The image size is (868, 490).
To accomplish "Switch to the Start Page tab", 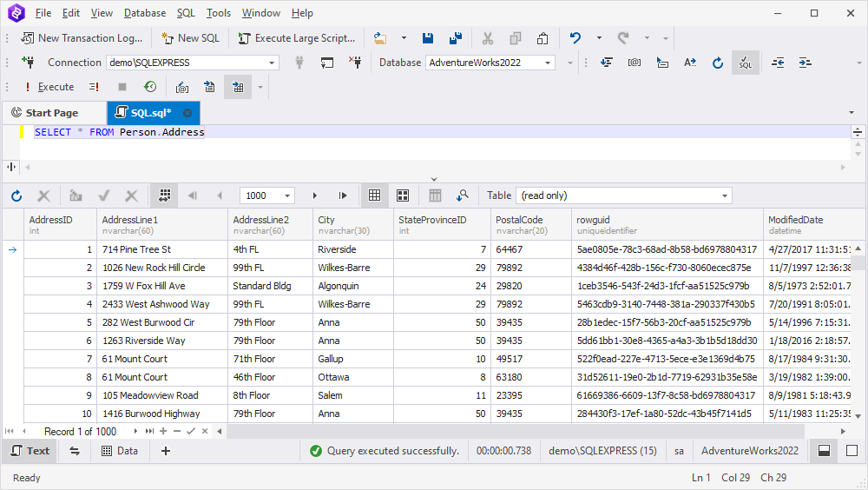I will (53, 113).
